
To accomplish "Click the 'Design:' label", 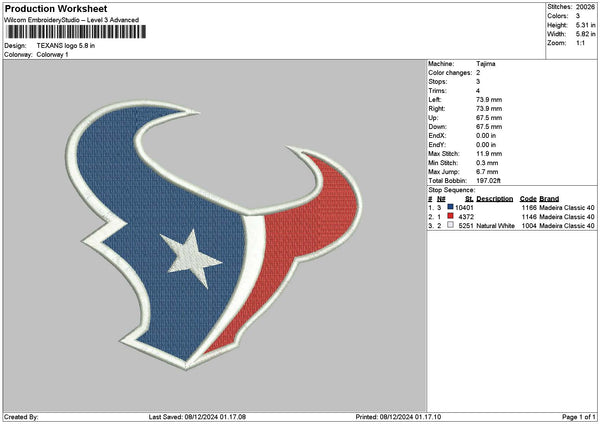I will coord(15,46).
